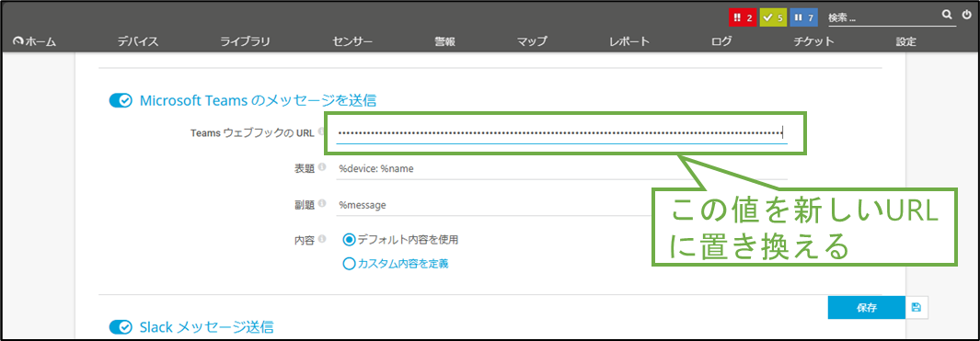Open the マップ menu
980x341 pixels.
(532, 42)
